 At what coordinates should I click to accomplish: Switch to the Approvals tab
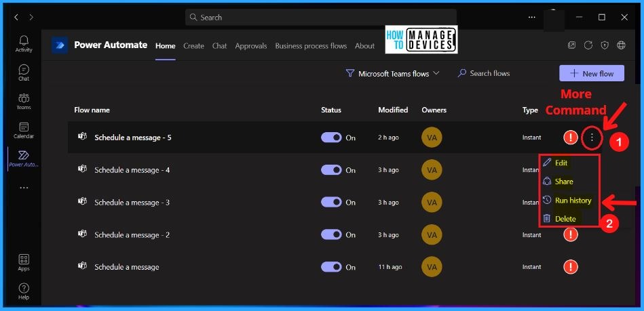tap(251, 46)
